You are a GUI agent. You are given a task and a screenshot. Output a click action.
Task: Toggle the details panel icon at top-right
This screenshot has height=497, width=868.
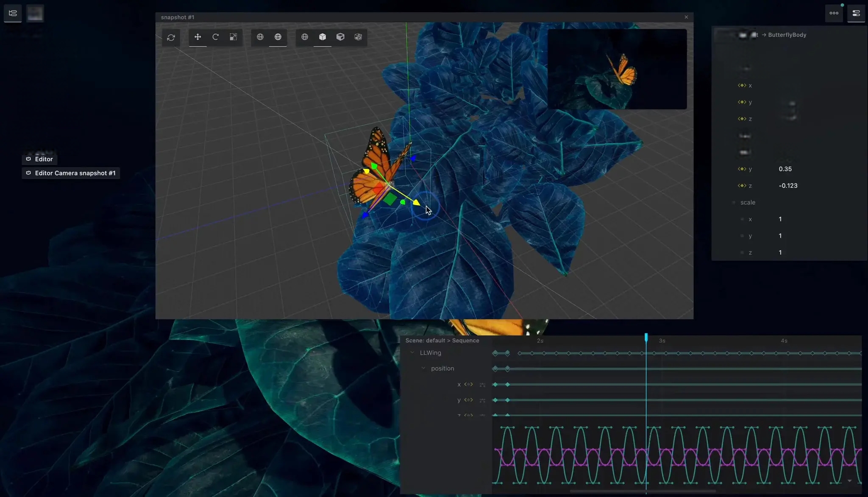(856, 13)
